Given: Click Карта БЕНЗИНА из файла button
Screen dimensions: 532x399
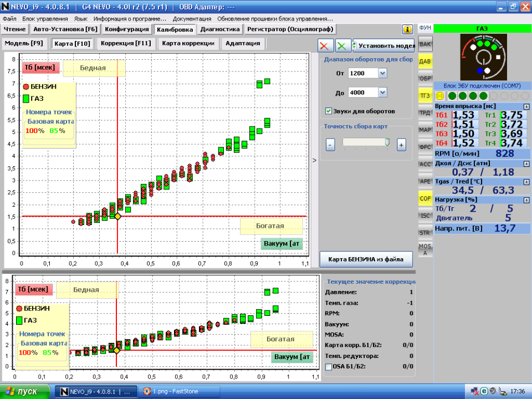Looking at the screenshot, I should click(366, 259).
